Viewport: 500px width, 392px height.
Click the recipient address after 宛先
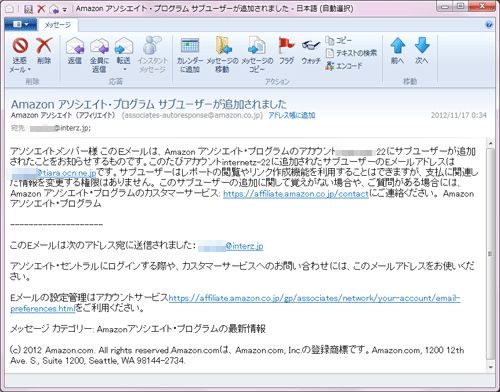coord(60,128)
